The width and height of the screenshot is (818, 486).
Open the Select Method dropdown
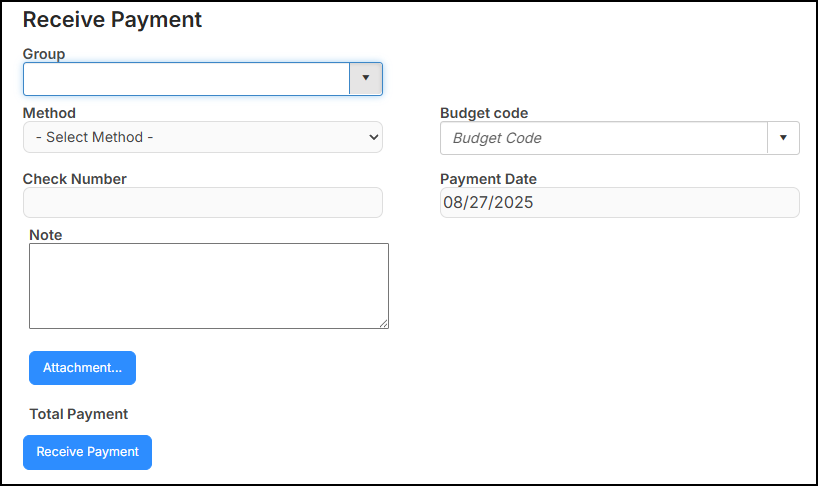[x=203, y=137]
